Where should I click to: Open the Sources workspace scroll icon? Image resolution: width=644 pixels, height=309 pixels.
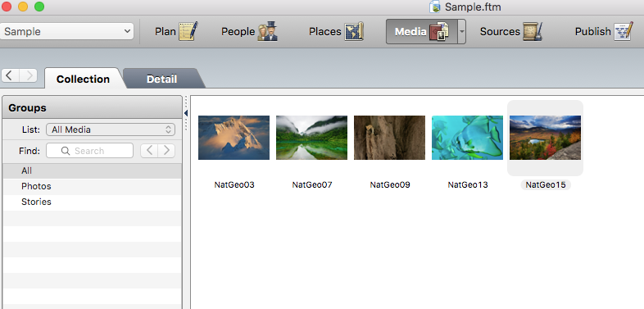pyautogui.click(x=533, y=31)
